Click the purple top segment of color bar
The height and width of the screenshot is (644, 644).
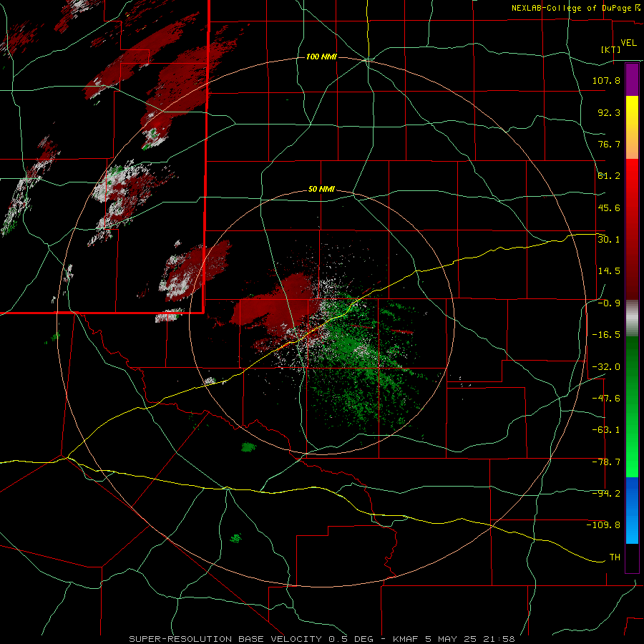[632, 79]
